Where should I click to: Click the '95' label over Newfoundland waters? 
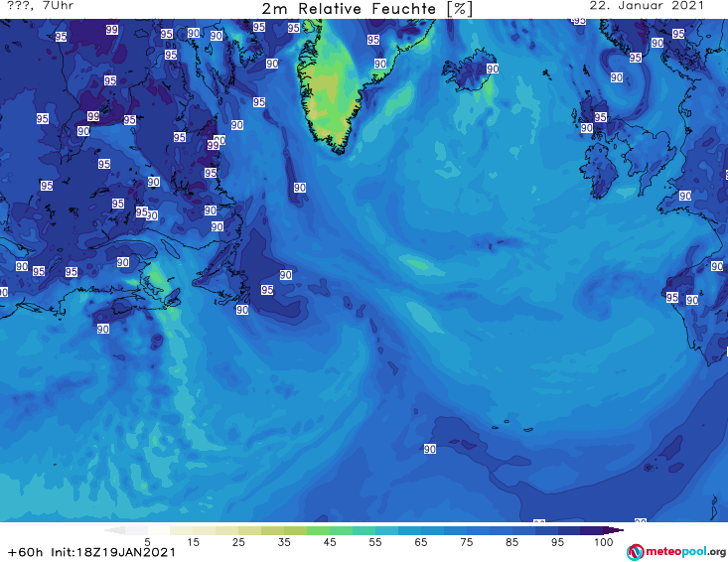pos(267,290)
